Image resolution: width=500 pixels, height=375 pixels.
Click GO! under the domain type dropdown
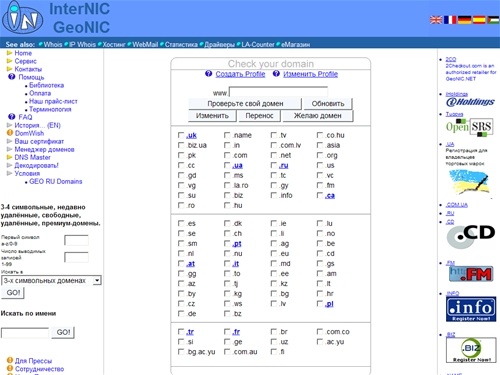point(13,293)
